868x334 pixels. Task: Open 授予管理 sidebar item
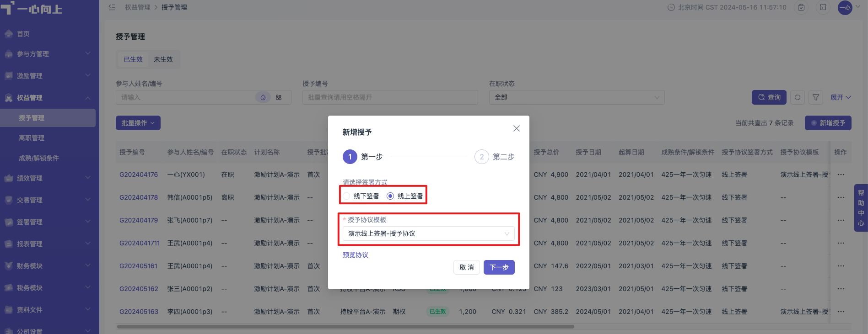48,118
